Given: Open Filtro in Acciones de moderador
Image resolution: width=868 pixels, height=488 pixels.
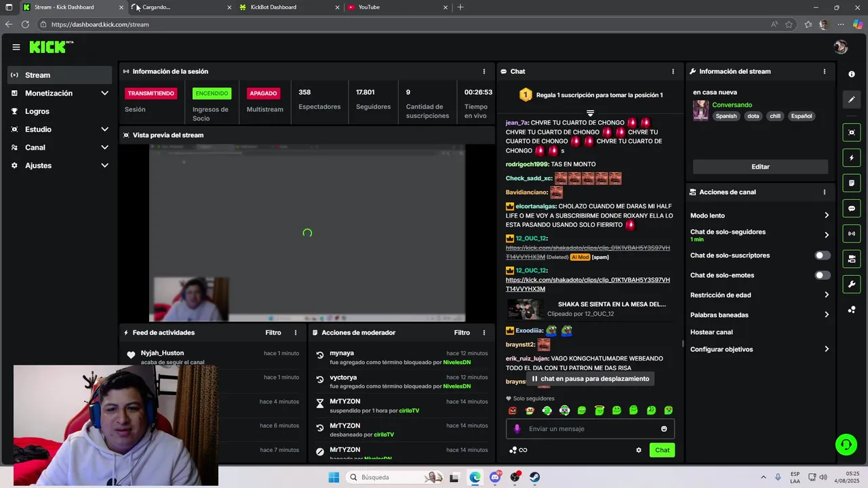Looking at the screenshot, I should 462,333.
